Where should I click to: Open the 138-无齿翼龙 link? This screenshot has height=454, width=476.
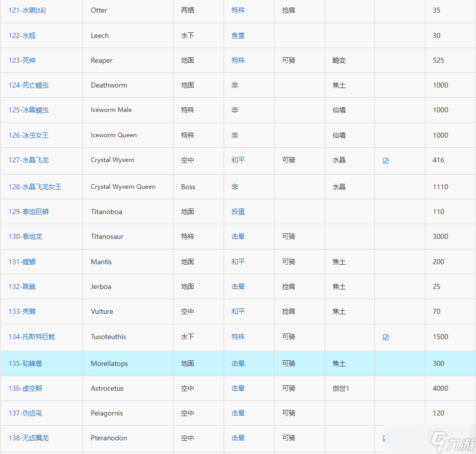28,438
